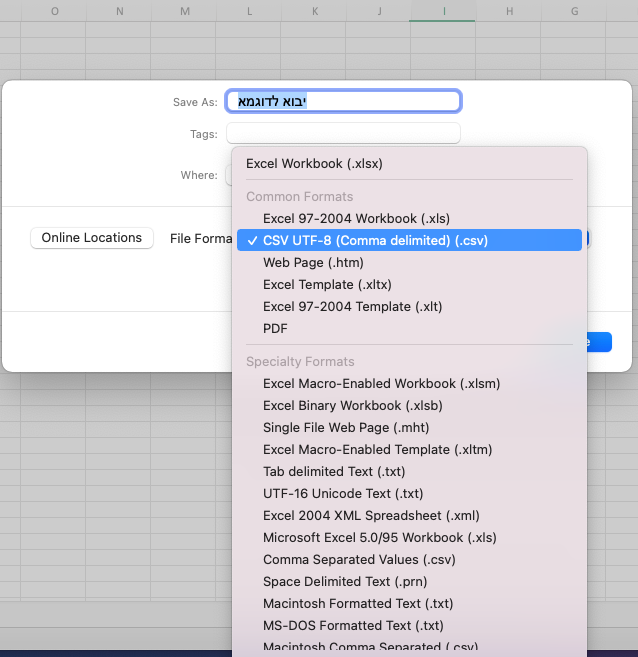638x657 pixels.
Task: Choose Excel Binary Workbook (.xlsb)
Action: click(x=409, y=406)
